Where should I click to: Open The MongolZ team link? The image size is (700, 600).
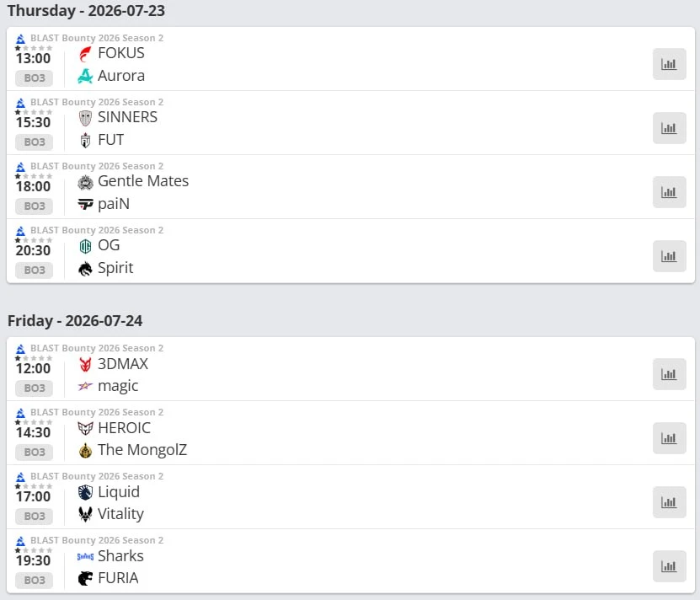click(142, 450)
